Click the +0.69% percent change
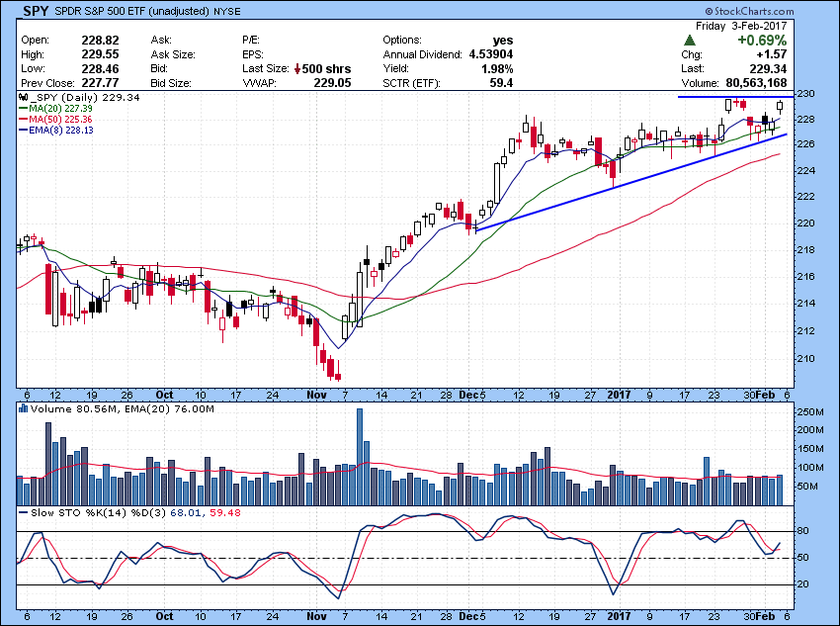 pyautogui.click(x=762, y=41)
